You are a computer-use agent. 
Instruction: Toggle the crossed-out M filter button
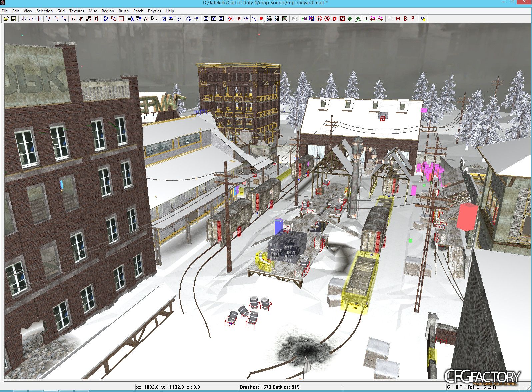tap(342, 19)
